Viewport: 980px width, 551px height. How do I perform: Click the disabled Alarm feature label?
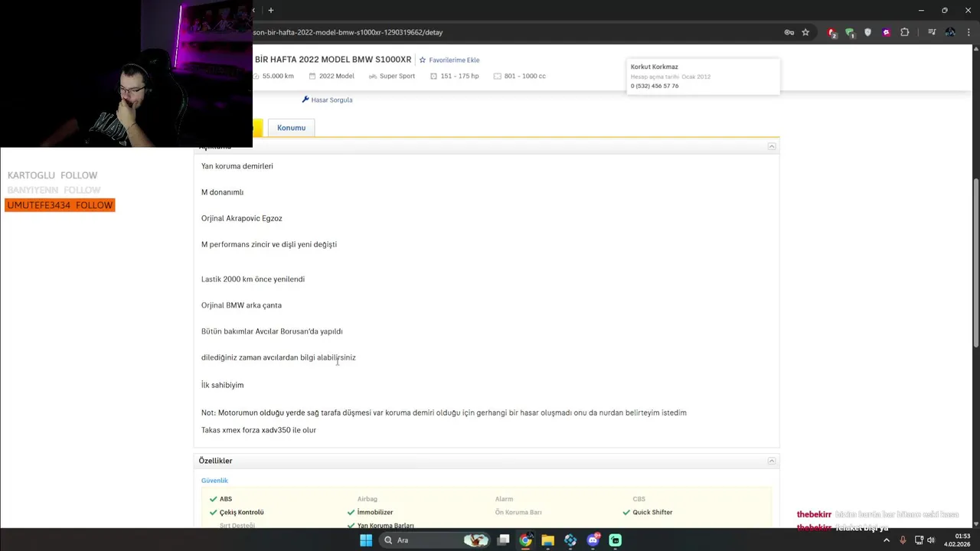504,499
